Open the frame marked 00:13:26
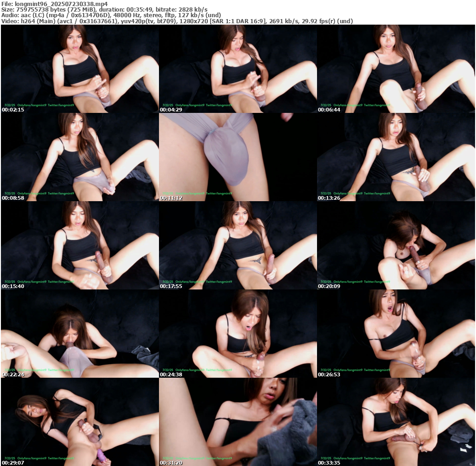Viewport: 476px width, 466px height. [x=396, y=157]
